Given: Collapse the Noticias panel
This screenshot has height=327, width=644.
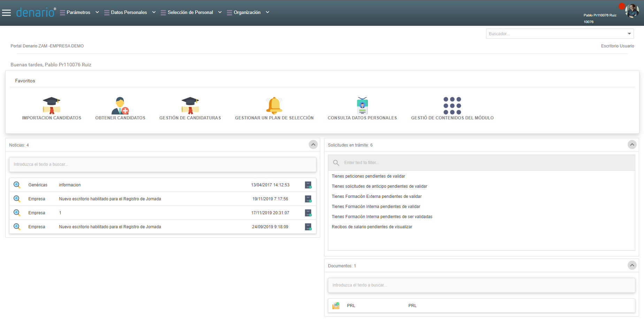Looking at the screenshot, I should [313, 144].
